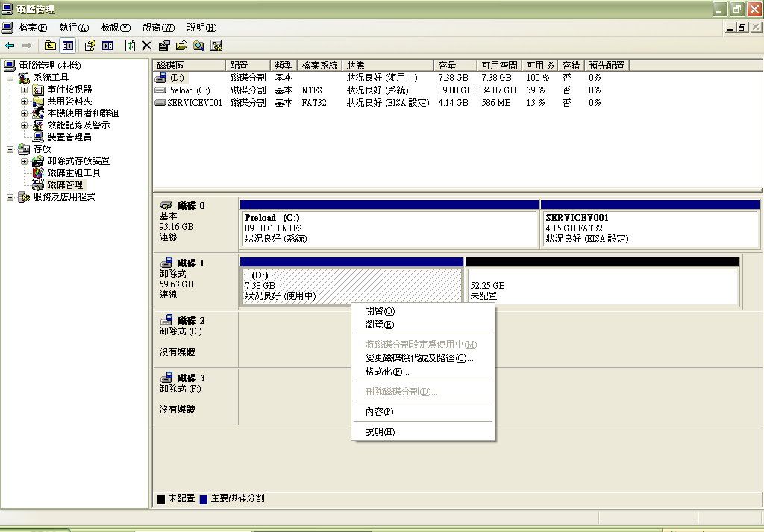Open the 執行 menu in menu bar
This screenshot has height=532, width=764.
(73, 28)
